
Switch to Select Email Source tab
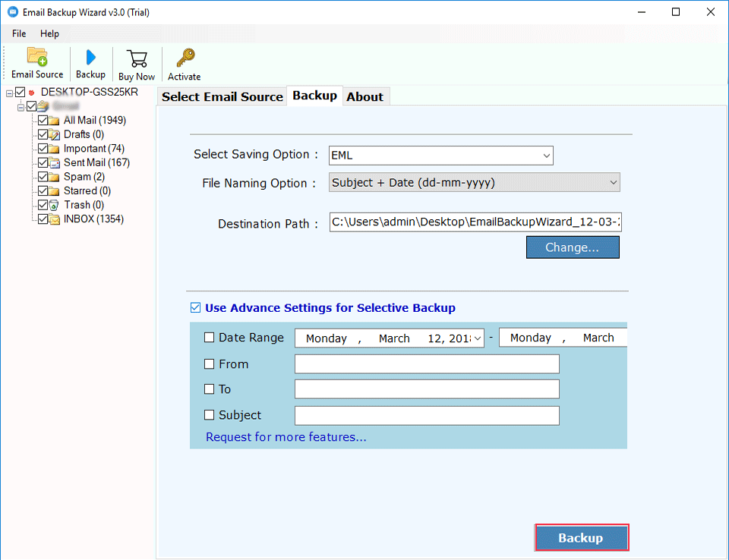[222, 96]
